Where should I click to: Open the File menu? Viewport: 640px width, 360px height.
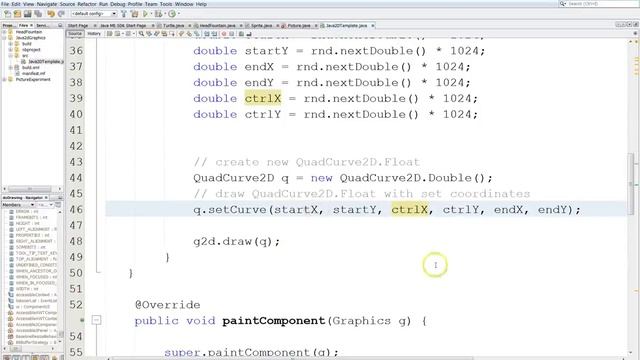[x=5, y=4]
